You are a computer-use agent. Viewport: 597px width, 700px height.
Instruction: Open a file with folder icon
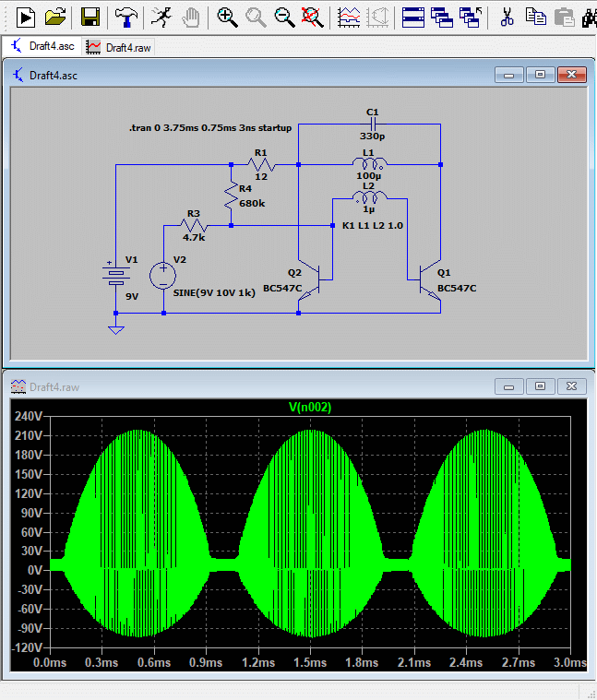click(x=55, y=18)
